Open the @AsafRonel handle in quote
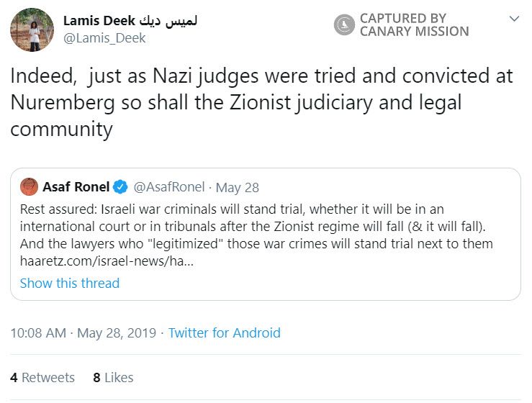This screenshot has height=403, width=532. pos(168,187)
